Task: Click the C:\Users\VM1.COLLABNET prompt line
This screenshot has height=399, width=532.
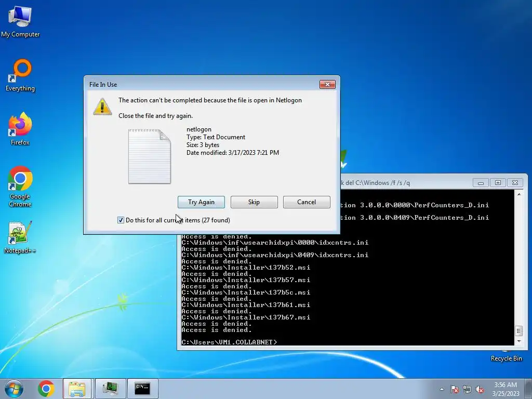Action: [229, 342]
